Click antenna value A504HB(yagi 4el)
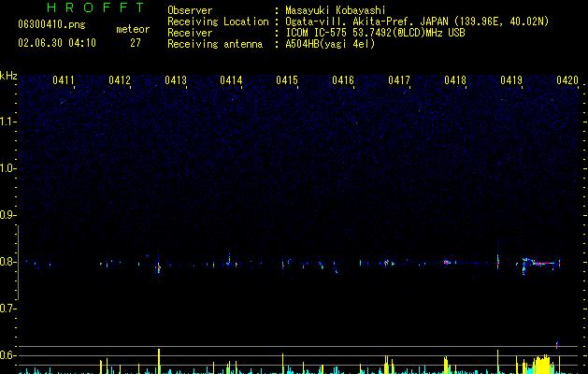Viewport: 588px width, 374px height. (x=330, y=44)
